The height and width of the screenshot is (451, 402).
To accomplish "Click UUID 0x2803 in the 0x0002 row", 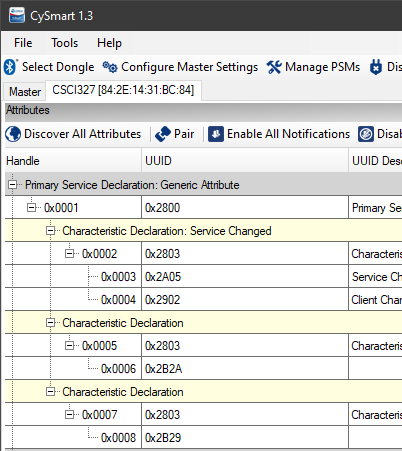I will pos(245,254).
